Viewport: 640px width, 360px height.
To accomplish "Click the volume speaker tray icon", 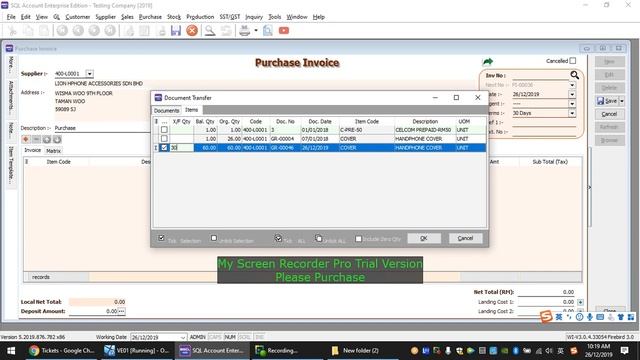I will tap(549, 351).
